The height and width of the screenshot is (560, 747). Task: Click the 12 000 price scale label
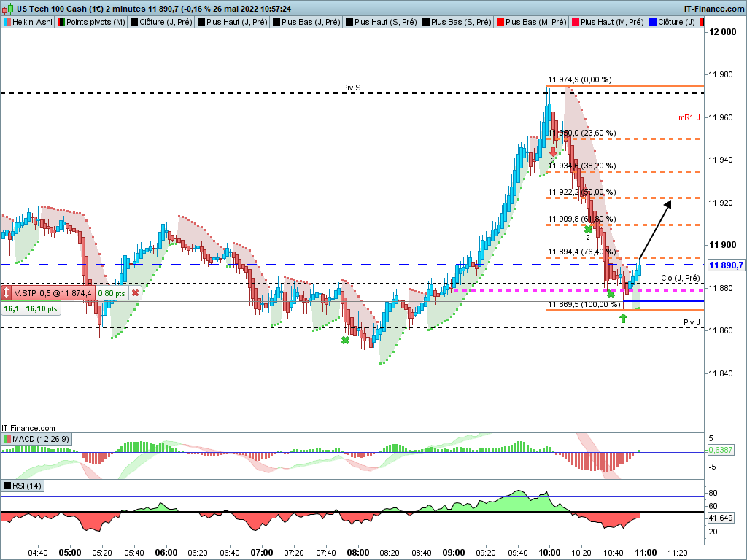click(x=722, y=32)
